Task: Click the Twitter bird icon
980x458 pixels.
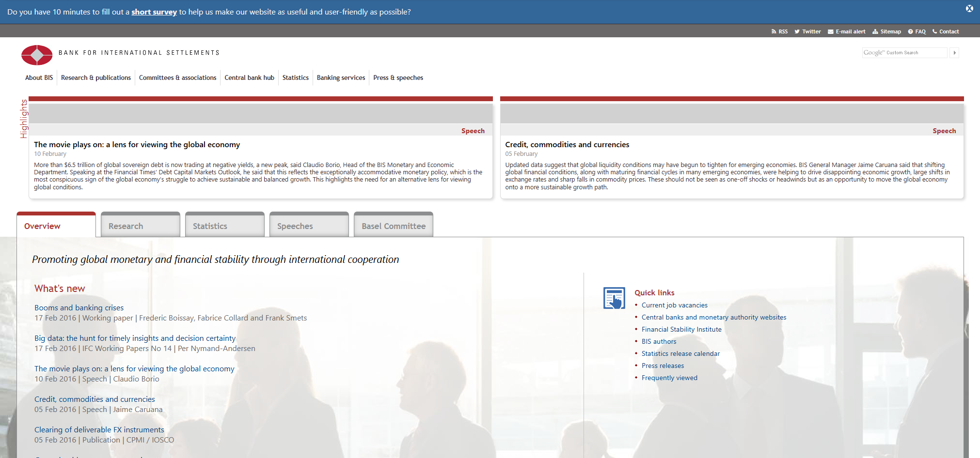Action: 797,31
